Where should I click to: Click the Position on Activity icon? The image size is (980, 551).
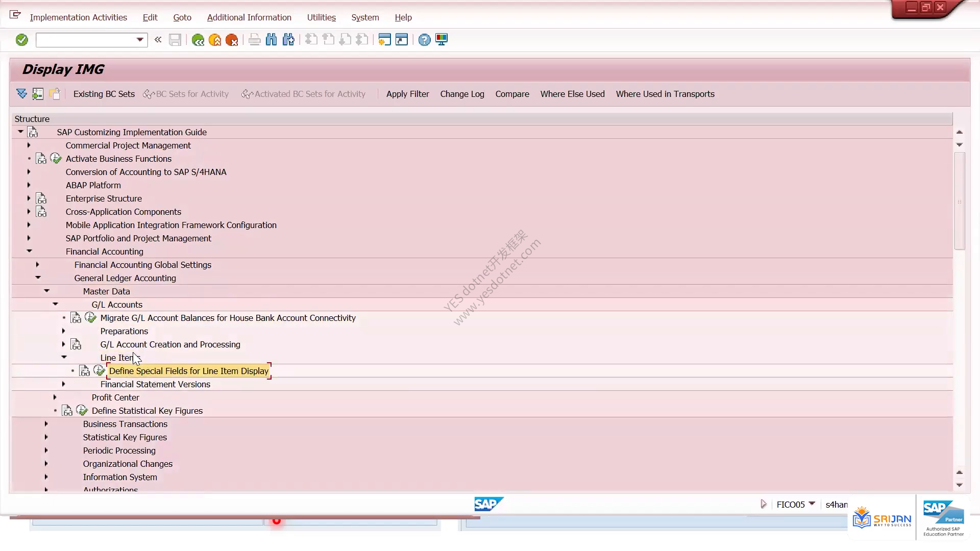point(38,94)
